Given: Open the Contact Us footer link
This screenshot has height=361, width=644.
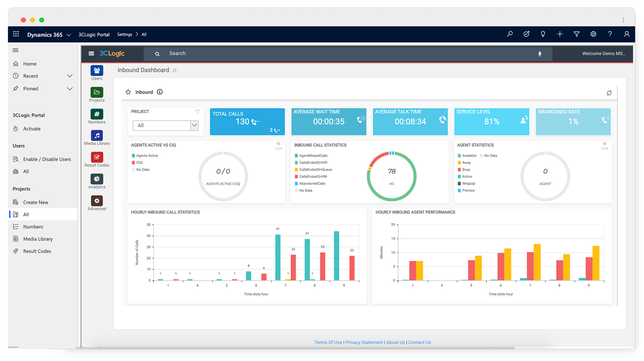Looking at the screenshot, I should coord(420,342).
